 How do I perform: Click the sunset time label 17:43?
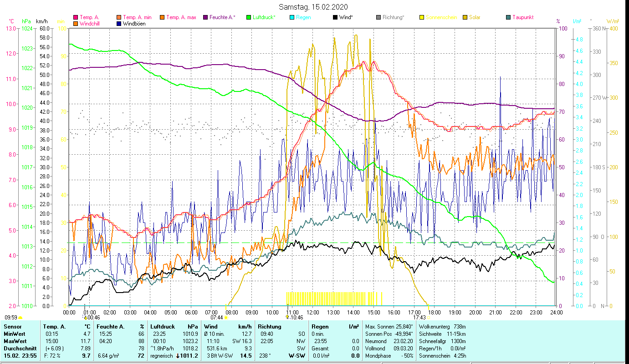419,318
